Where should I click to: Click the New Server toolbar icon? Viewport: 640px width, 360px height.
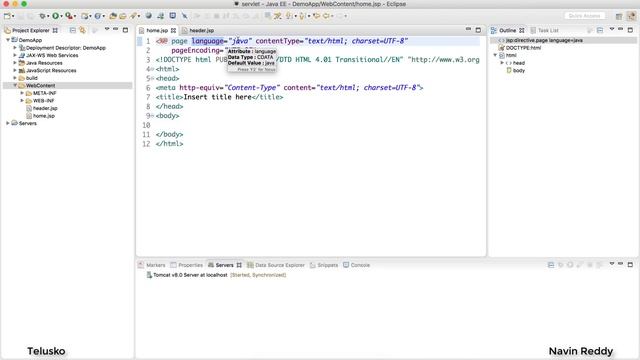coord(84,16)
